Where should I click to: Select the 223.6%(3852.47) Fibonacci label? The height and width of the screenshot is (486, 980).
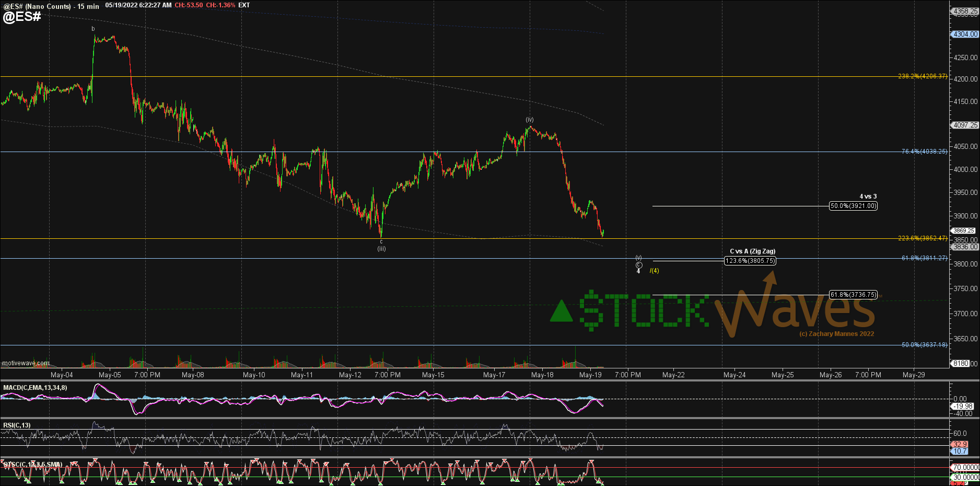point(923,238)
